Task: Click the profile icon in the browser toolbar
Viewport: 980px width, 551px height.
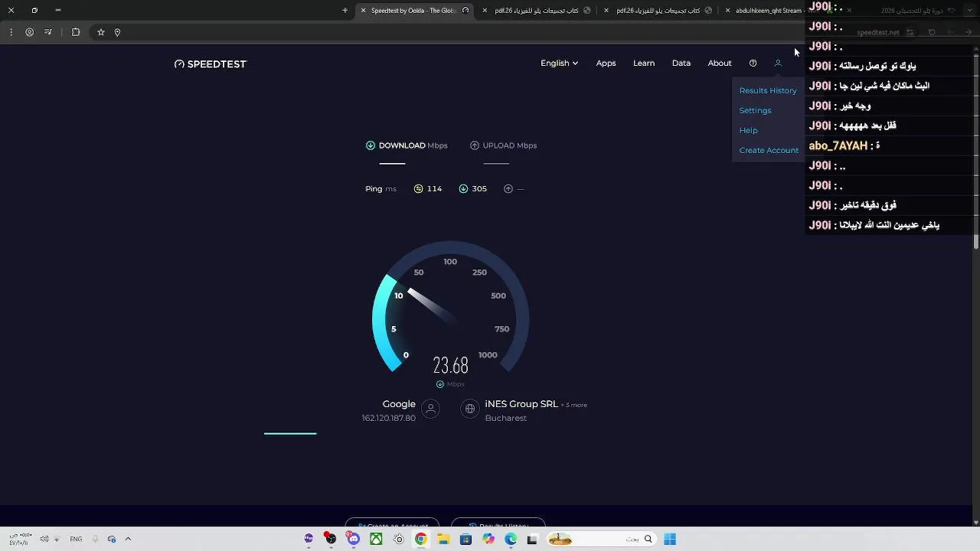Action: (29, 32)
